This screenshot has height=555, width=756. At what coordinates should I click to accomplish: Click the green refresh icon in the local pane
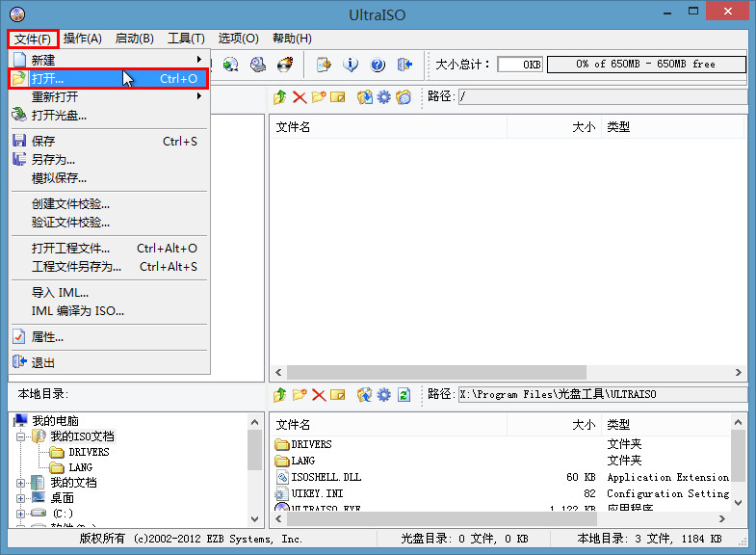pyautogui.click(x=404, y=395)
